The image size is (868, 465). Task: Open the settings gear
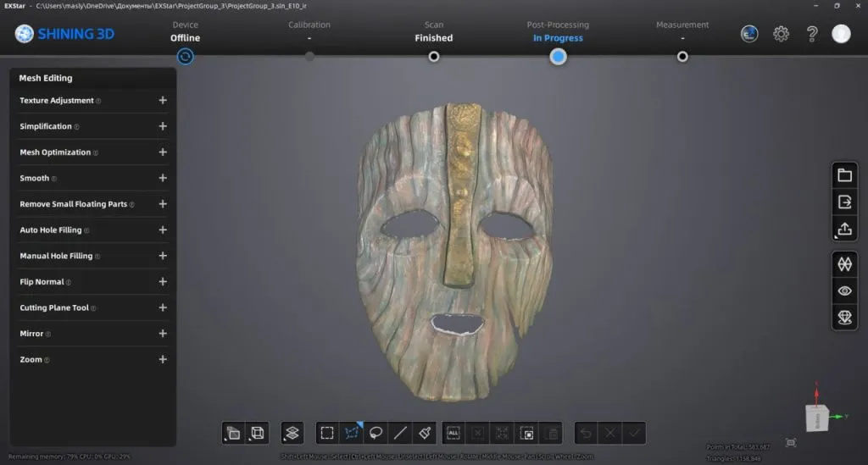[x=781, y=34]
